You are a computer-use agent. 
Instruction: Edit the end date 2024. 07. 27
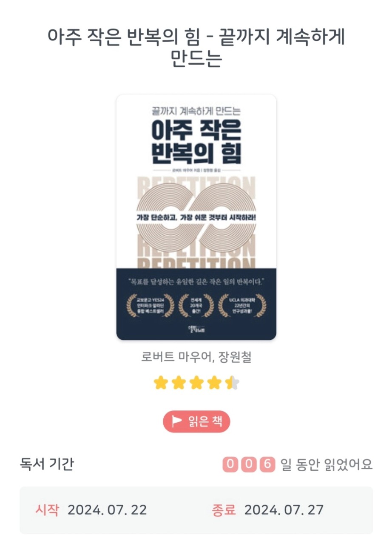coord(284,509)
